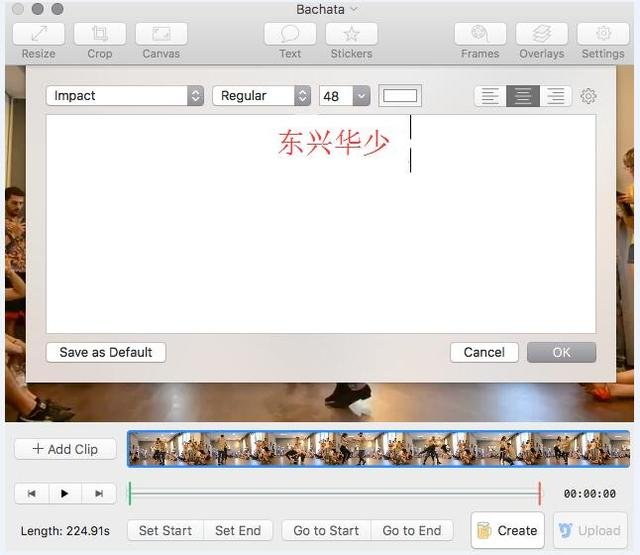This screenshot has height=555, width=640.
Task: Cancel the text dialog
Action: pos(484,352)
